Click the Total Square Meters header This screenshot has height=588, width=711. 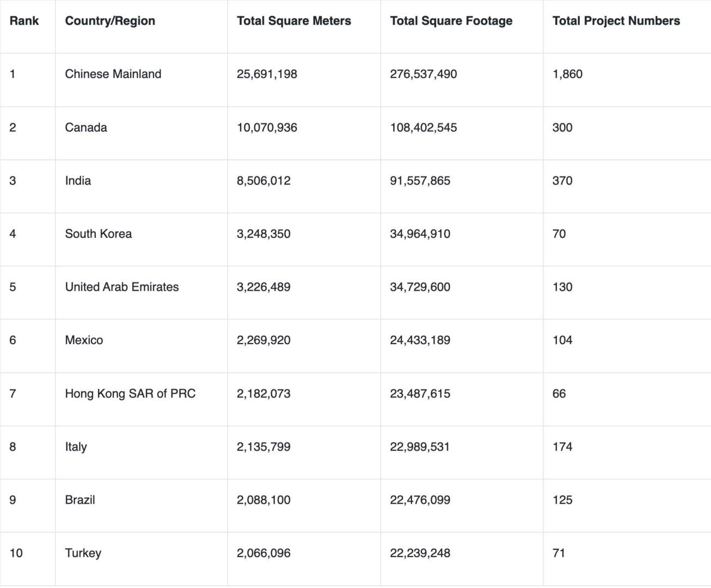294,21
